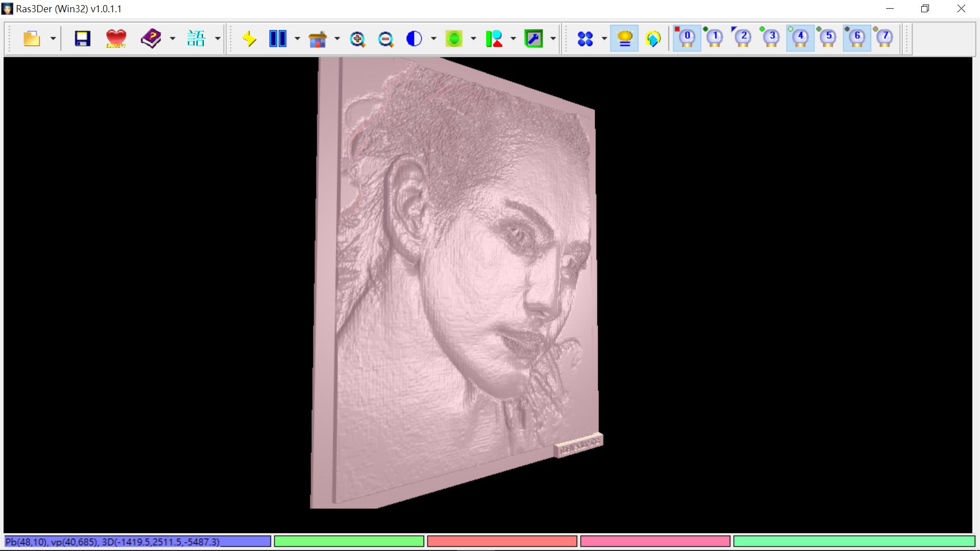Expand dropdown next to green circle icon
The image size is (980, 551).
coord(473,39)
